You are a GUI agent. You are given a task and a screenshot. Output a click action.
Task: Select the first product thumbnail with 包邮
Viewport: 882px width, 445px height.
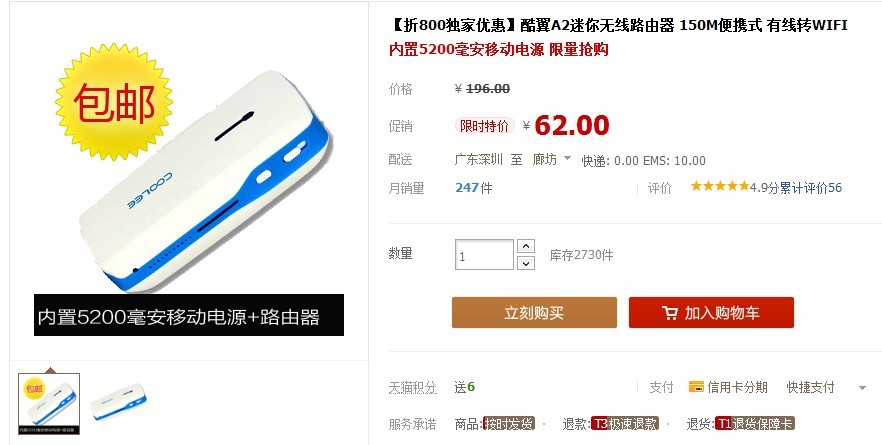pos(49,404)
